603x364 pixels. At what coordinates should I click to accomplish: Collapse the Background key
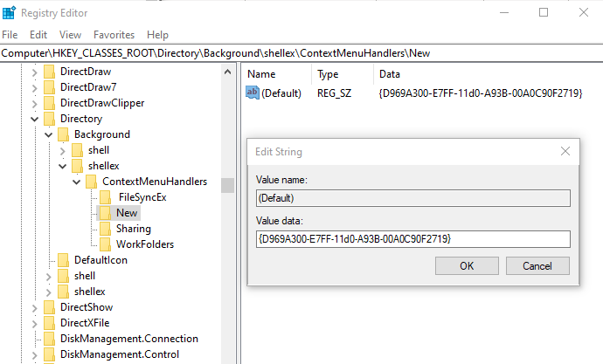pos(48,134)
